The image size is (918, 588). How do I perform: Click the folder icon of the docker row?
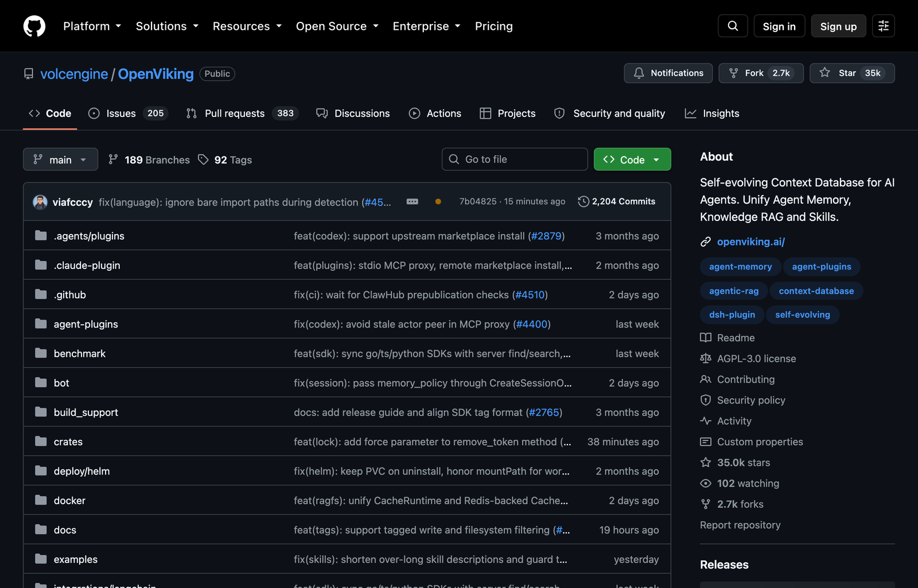click(41, 500)
